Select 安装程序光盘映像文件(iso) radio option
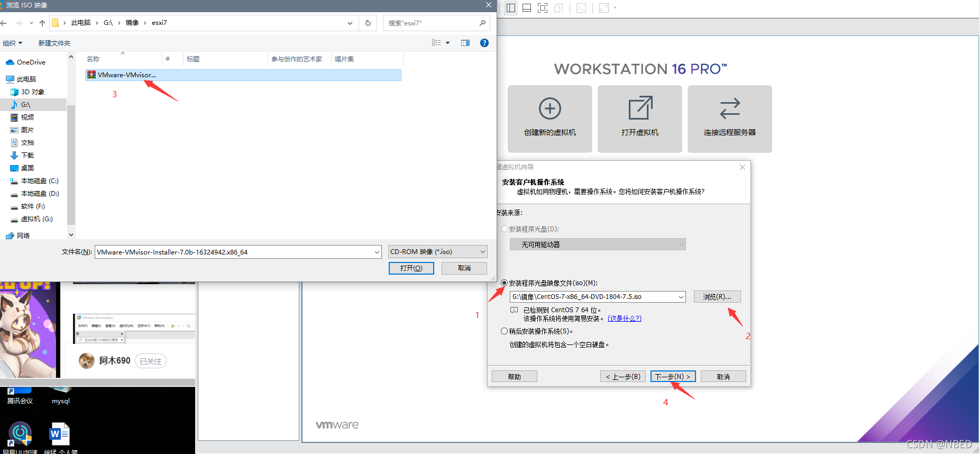This screenshot has width=980, height=454. coord(504,283)
